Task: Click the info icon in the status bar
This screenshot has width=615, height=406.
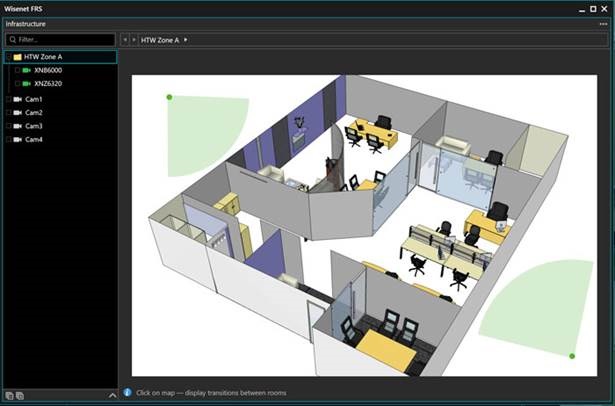Action: coord(127,393)
